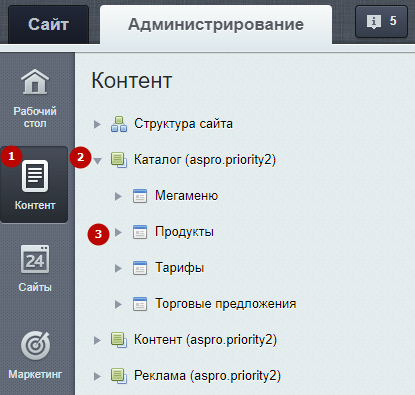Switch to the Сайт tab
This screenshot has width=415, height=395.
coord(48,24)
